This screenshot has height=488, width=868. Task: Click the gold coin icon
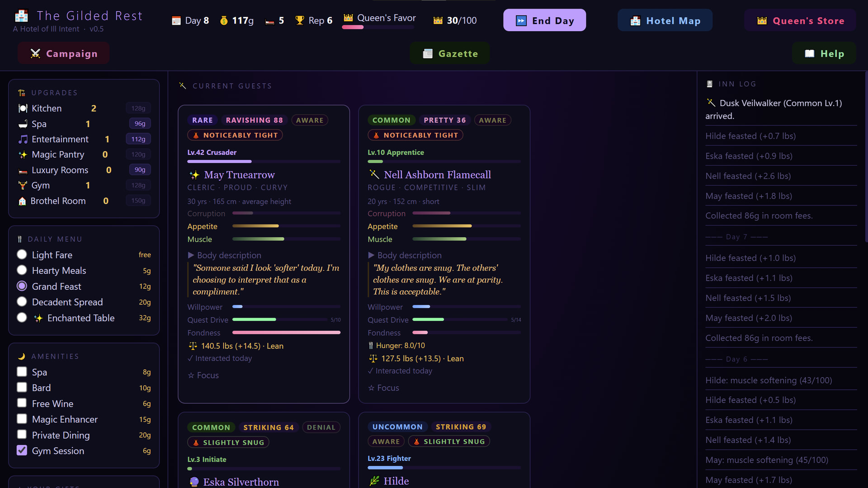(224, 21)
